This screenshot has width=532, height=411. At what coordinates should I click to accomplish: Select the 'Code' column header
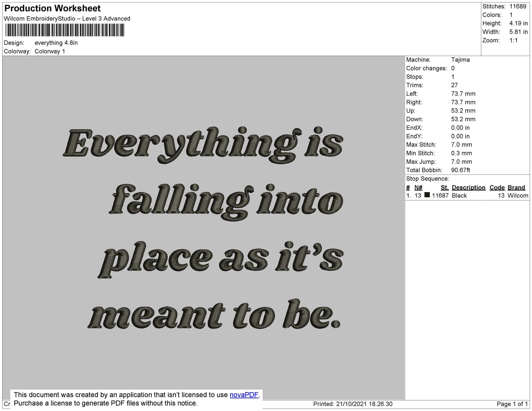point(497,187)
